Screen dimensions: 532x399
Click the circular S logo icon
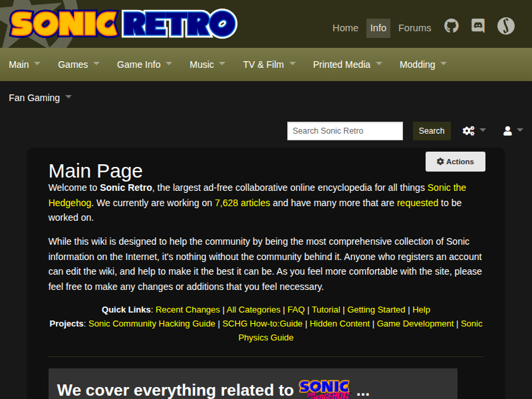(x=505, y=27)
